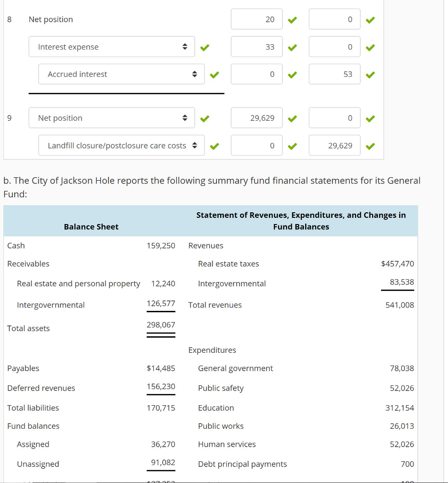Image resolution: width=448 pixels, height=483 pixels.
Task: Select the answer field containing 20
Action: tap(257, 19)
